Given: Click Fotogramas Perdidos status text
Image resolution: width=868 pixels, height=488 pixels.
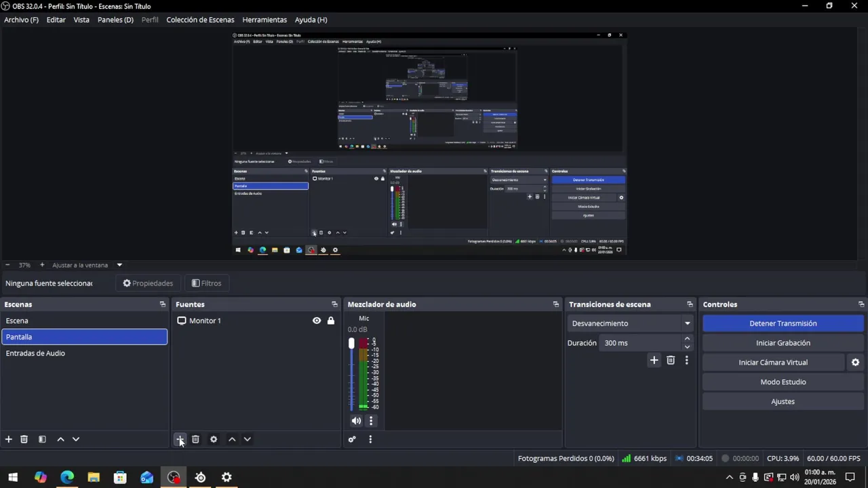Looking at the screenshot, I should tap(566, 459).
